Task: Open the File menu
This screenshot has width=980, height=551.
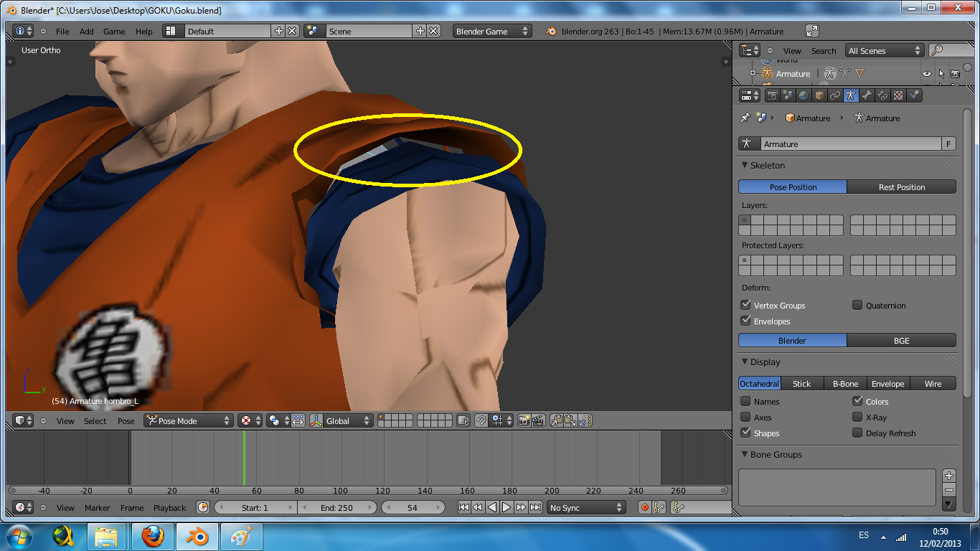Action: pyautogui.click(x=62, y=32)
